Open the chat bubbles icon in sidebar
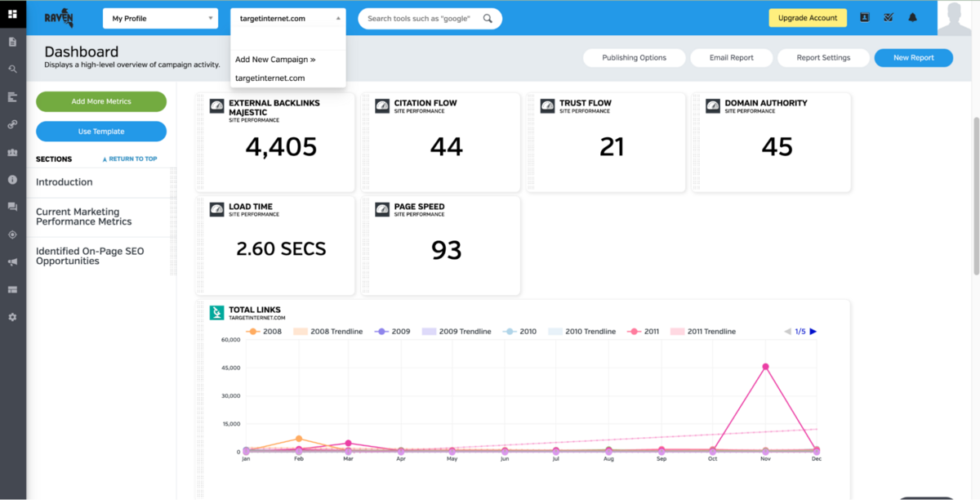 12,207
